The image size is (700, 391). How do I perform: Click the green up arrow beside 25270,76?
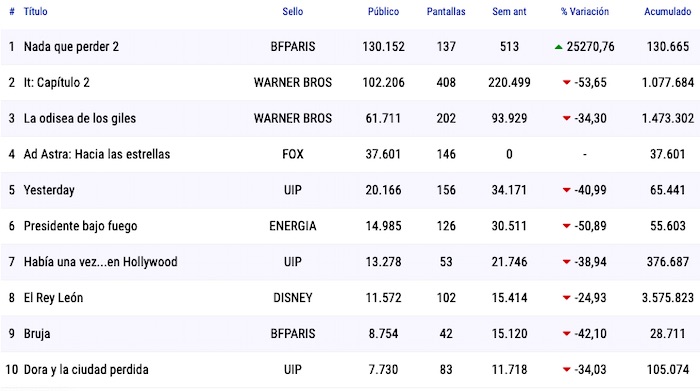click(x=558, y=47)
